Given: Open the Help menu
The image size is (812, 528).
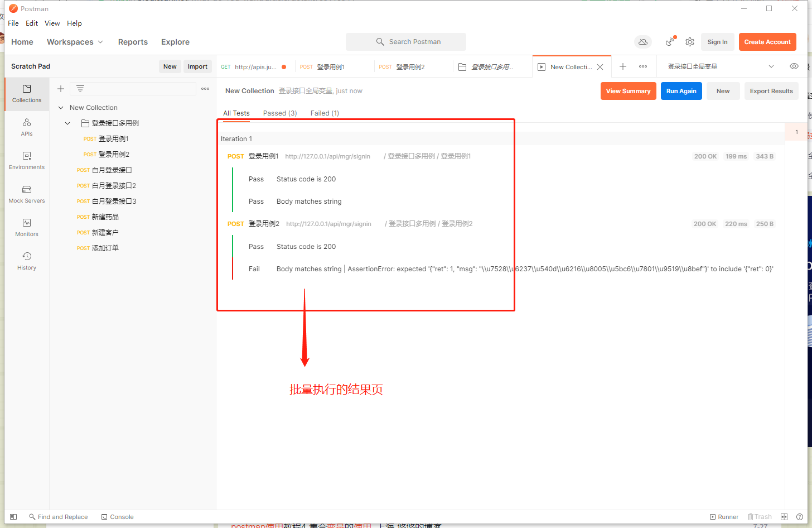Looking at the screenshot, I should (x=74, y=23).
